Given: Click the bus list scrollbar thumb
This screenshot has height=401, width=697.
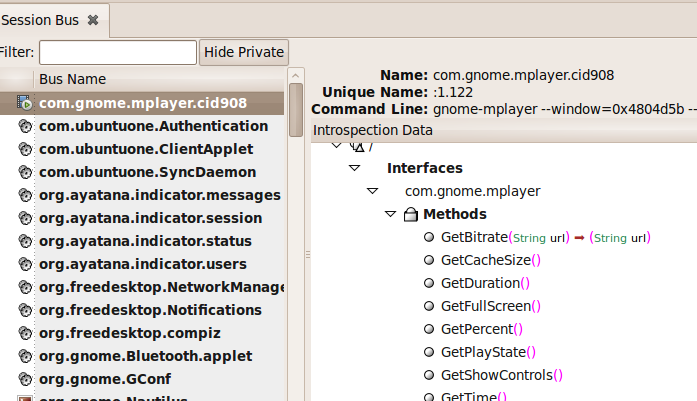Looking at the screenshot, I should 296,110.
